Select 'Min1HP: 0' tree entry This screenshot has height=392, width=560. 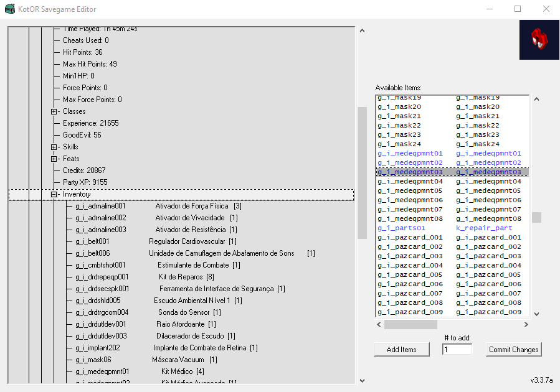pyautogui.click(x=78, y=76)
